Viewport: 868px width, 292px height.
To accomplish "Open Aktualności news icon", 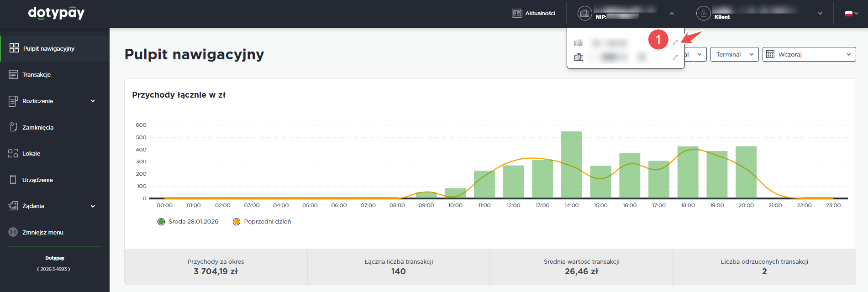I will click(x=517, y=13).
